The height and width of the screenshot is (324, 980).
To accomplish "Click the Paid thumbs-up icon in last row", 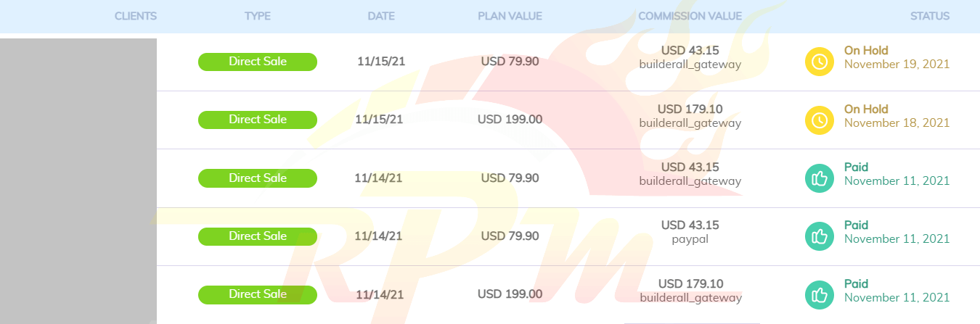I will click(820, 295).
